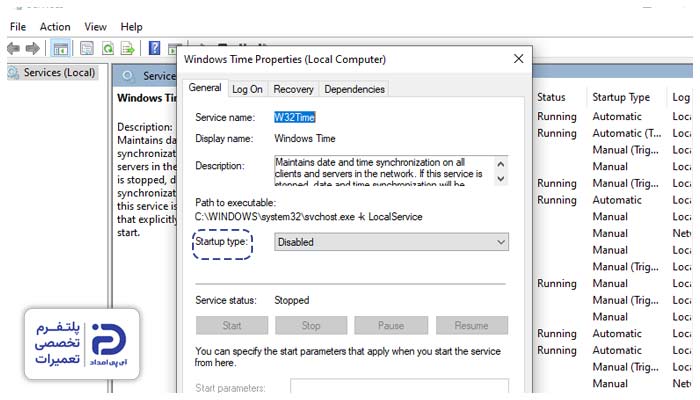This screenshot has height=400, width=700.
Task: Click the Stop service button
Action: pyautogui.click(x=311, y=325)
